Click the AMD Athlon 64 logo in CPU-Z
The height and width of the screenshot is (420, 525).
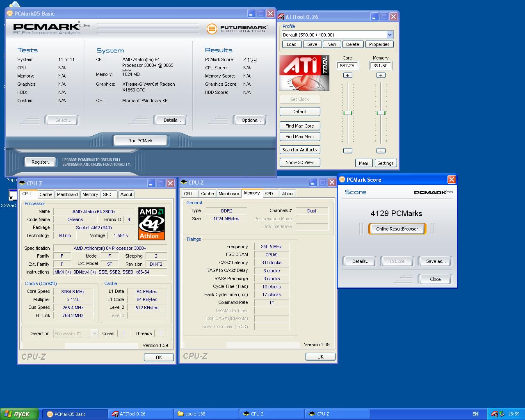(x=151, y=224)
